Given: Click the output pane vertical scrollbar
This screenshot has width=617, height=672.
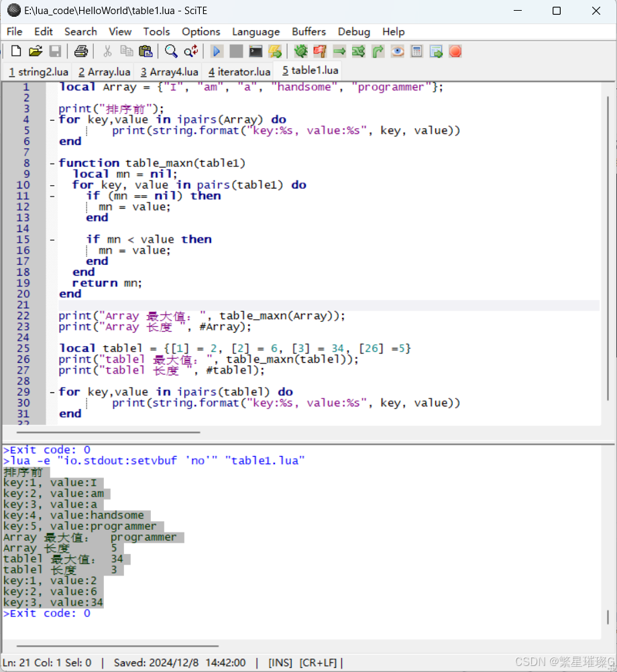Looking at the screenshot, I should pos(608,617).
